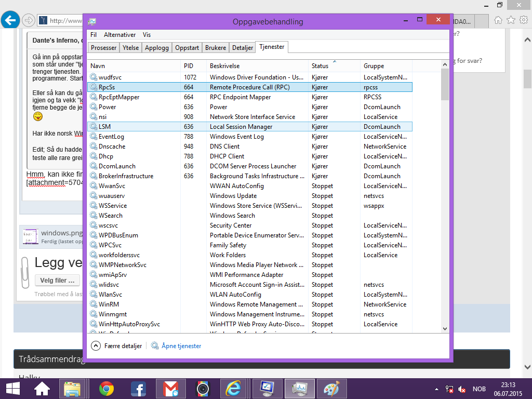Open Gmail app on taskbar
Image resolution: width=532 pixels, height=399 pixels.
click(170, 389)
